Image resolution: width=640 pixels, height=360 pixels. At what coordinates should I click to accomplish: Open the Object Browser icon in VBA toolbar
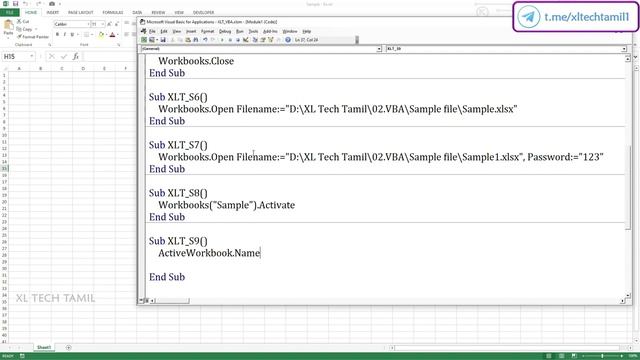pyautogui.click(x=271, y=40)
